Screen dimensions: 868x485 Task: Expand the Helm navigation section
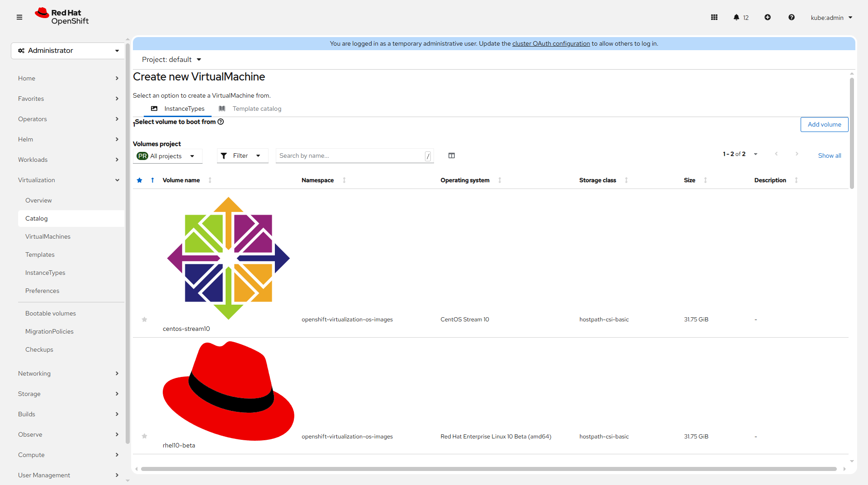(68, 139)
